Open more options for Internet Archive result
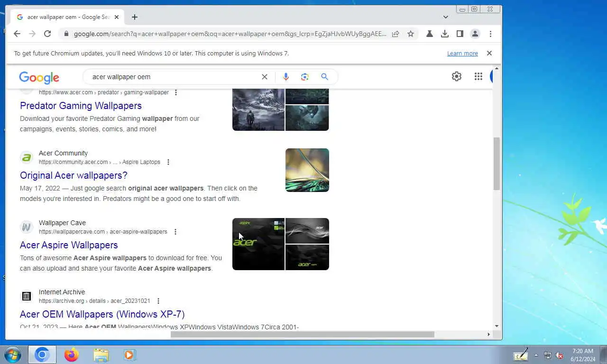Screen dimensions: 607x364 coord(158,301)
